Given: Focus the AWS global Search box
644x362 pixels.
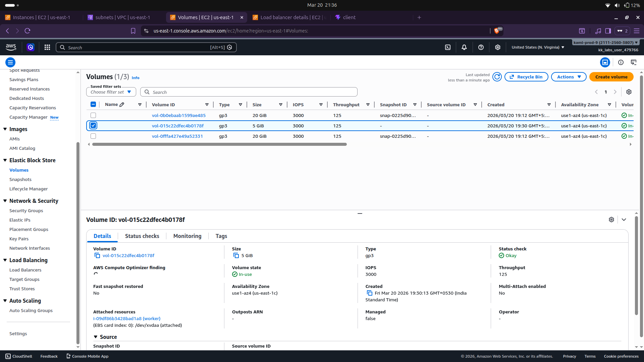Looking at the screenshot, I should tap(146, 47).
